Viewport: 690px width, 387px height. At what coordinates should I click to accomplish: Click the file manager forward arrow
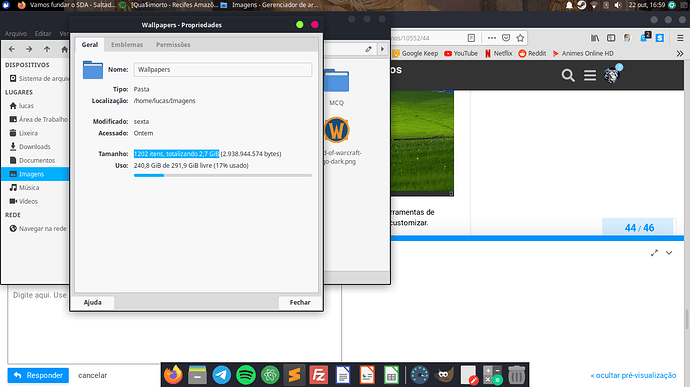tap(29, 49)
